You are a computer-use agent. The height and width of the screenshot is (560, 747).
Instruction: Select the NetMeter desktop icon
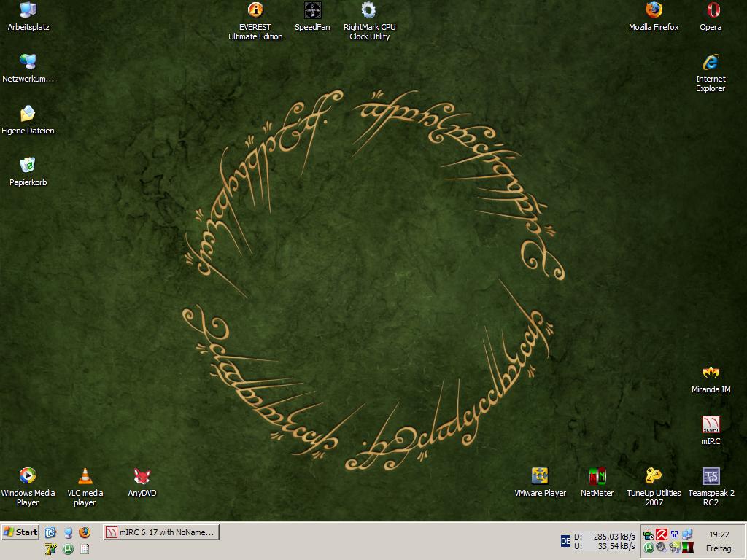[597, 482]
